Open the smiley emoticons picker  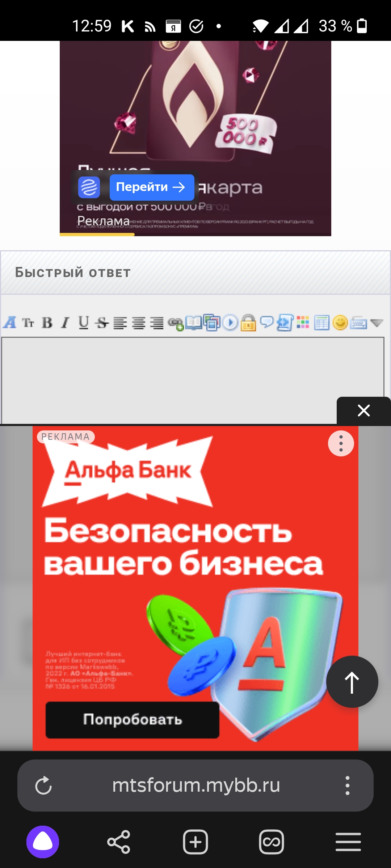[x=340, y=323]
